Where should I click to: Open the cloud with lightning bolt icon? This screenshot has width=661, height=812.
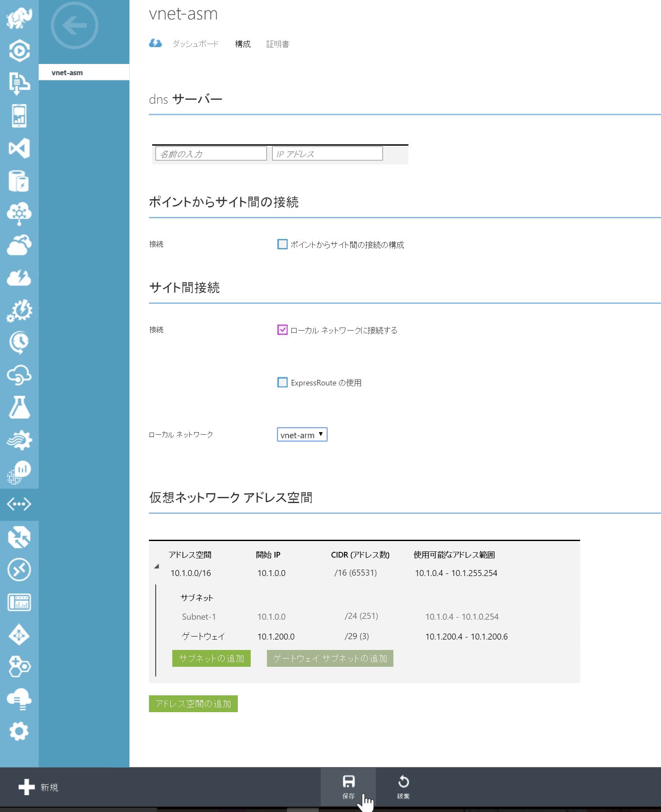(19, 277)
